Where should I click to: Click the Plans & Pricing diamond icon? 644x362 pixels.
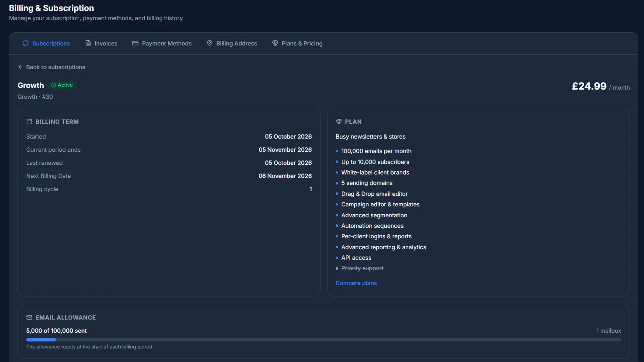coord(275,43)
